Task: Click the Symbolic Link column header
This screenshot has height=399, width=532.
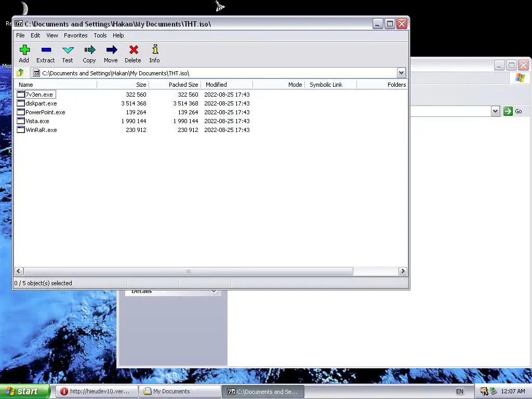Action: click(x=330, y=85)
